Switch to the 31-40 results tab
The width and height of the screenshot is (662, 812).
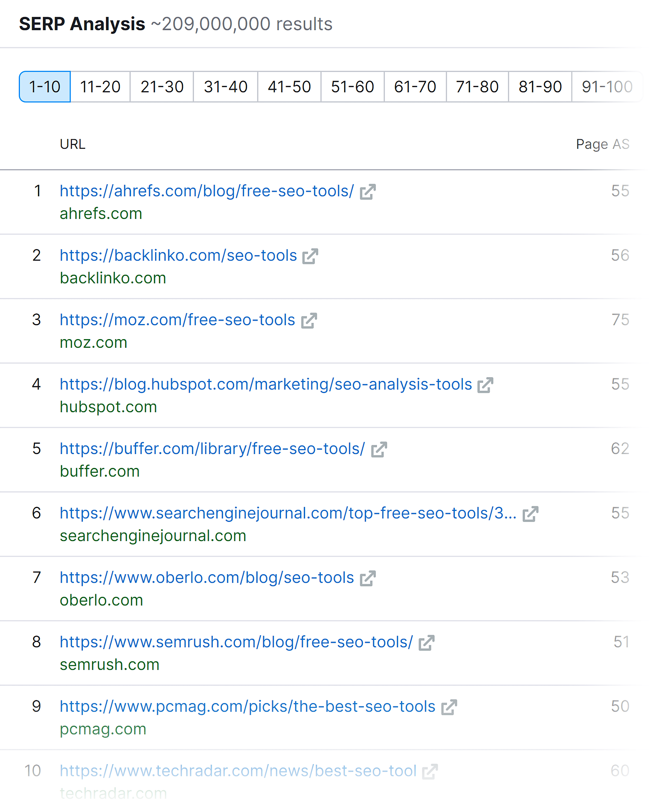(226, 87)
